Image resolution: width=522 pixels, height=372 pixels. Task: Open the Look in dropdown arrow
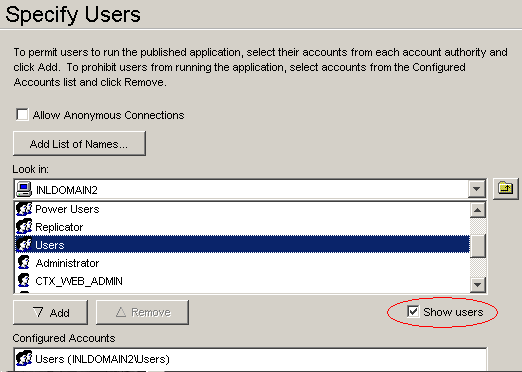477,189
